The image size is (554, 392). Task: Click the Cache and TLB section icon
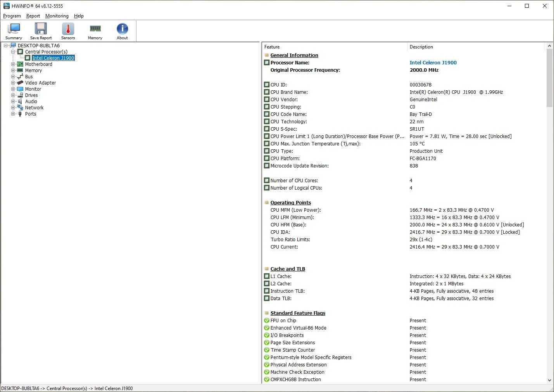267,269
